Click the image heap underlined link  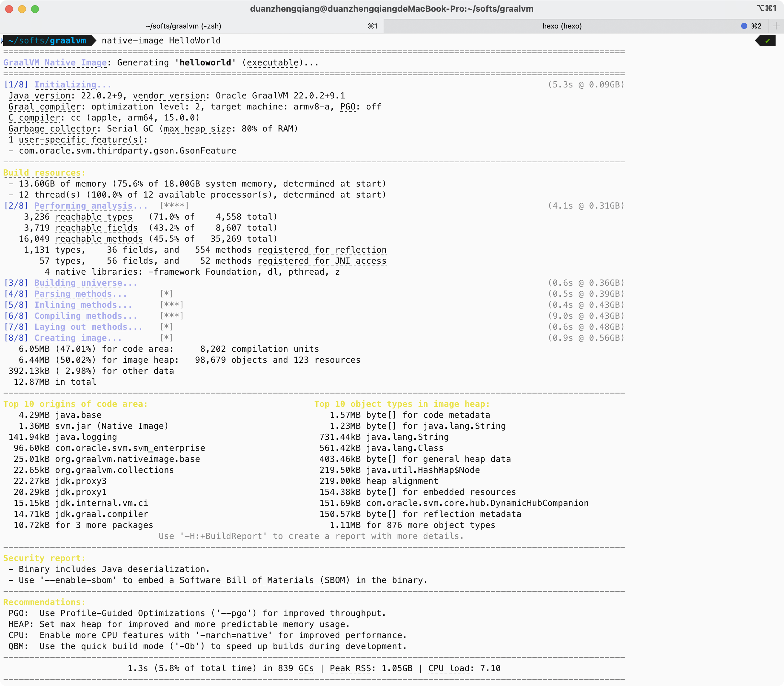148,360
